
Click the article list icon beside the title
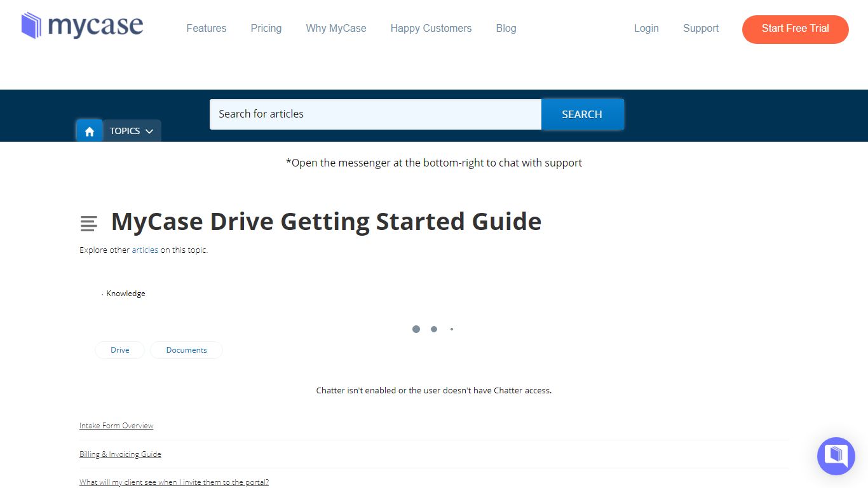[x=89, y=224]
